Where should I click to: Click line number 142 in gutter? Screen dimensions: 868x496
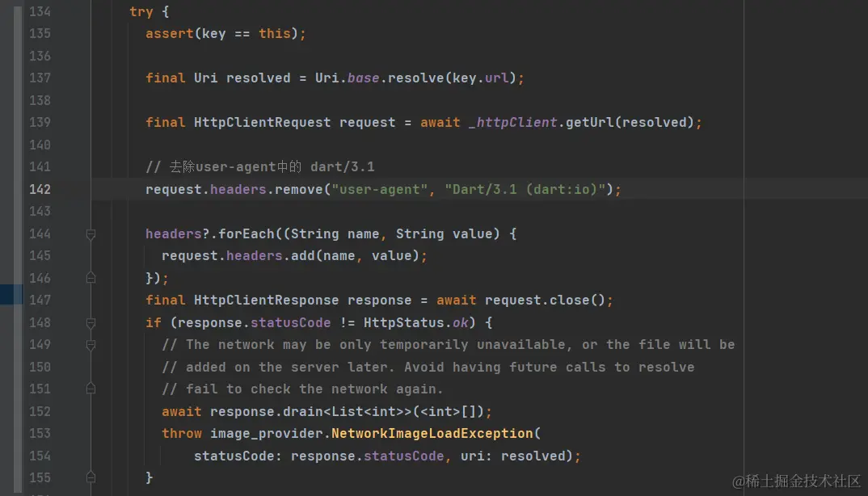(40, 189)
